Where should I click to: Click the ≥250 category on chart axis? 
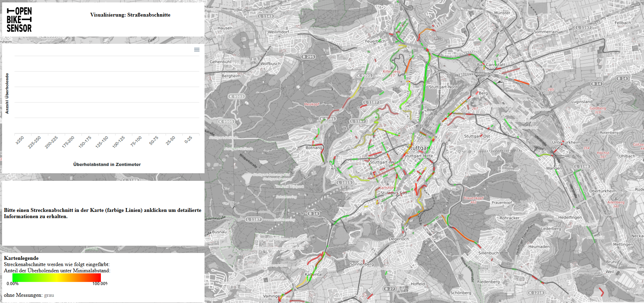20,140
